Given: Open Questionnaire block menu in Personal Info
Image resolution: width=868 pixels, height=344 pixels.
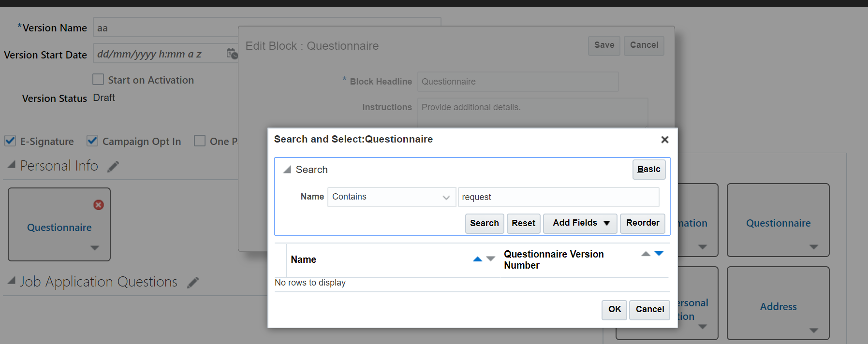Looking at the screenshot, I should [95, 248].
